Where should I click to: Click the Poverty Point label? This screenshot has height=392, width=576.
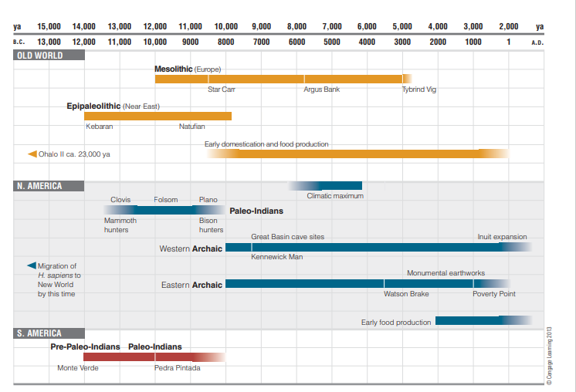tap(494, 294)
